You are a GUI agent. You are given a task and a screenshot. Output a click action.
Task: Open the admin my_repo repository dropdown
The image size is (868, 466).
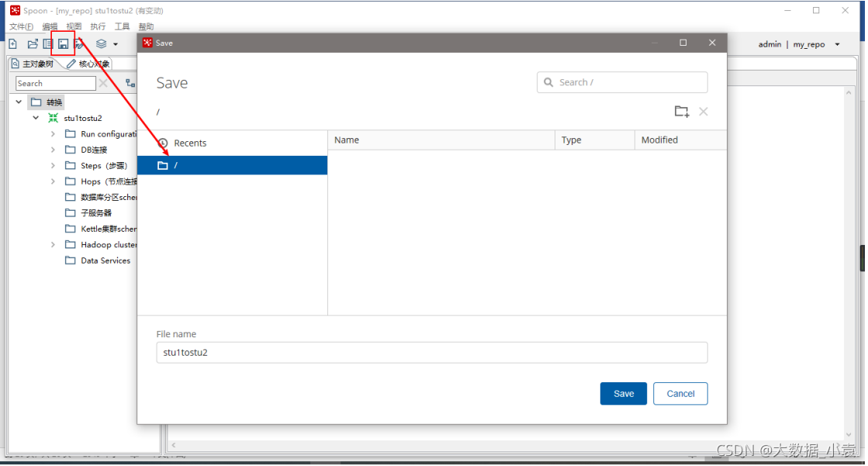(837, 44)
